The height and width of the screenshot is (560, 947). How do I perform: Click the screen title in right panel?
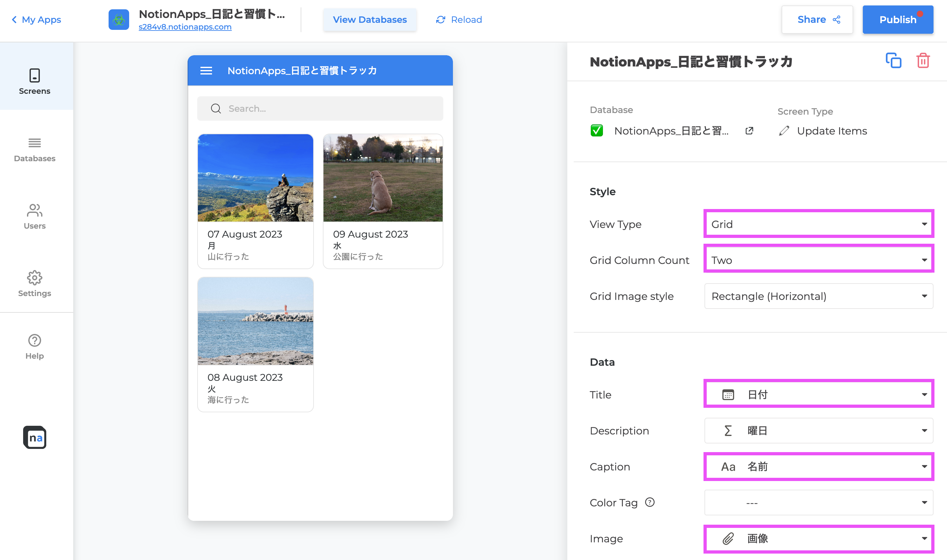click(691, 62)
